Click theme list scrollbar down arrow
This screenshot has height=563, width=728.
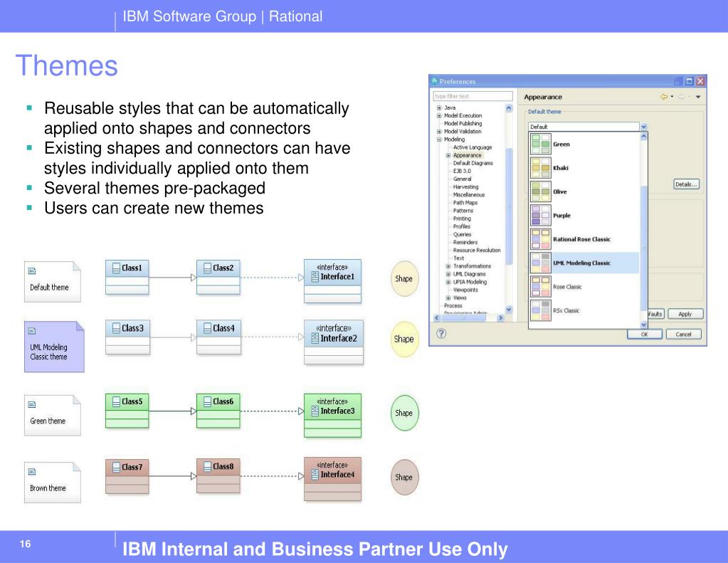[643, 325]
